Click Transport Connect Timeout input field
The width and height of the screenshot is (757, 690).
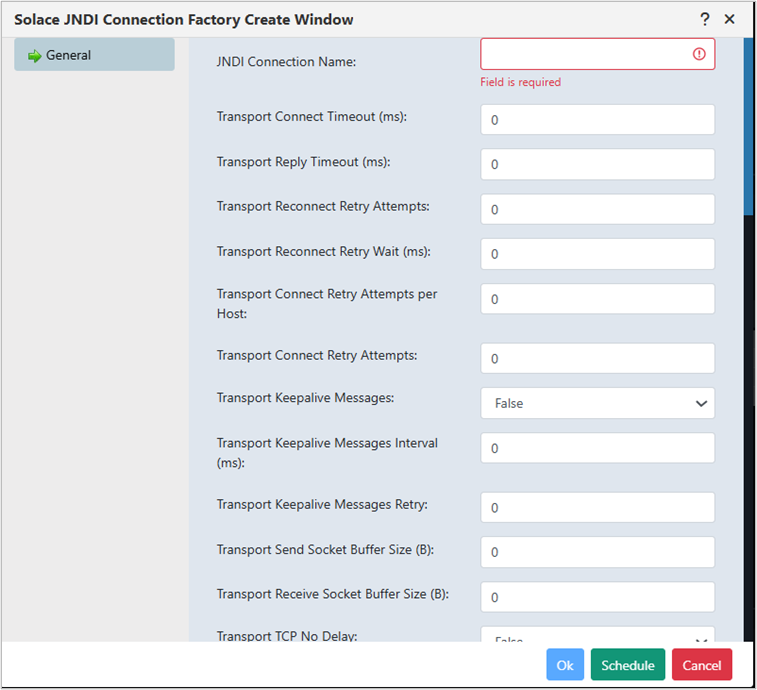(x=597, y=119)
